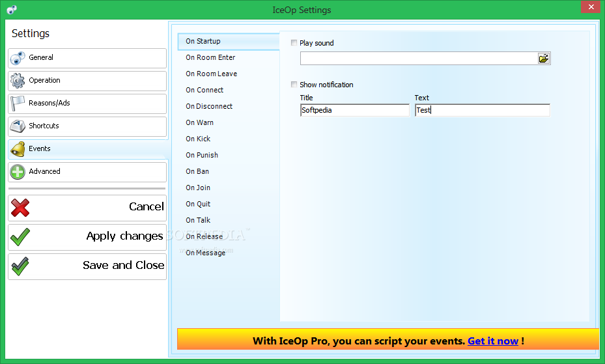Click the green checkmark beside Apply changes
Image resolution: width=605 pixels, height=364 pixels.
[x=20, y=237]
